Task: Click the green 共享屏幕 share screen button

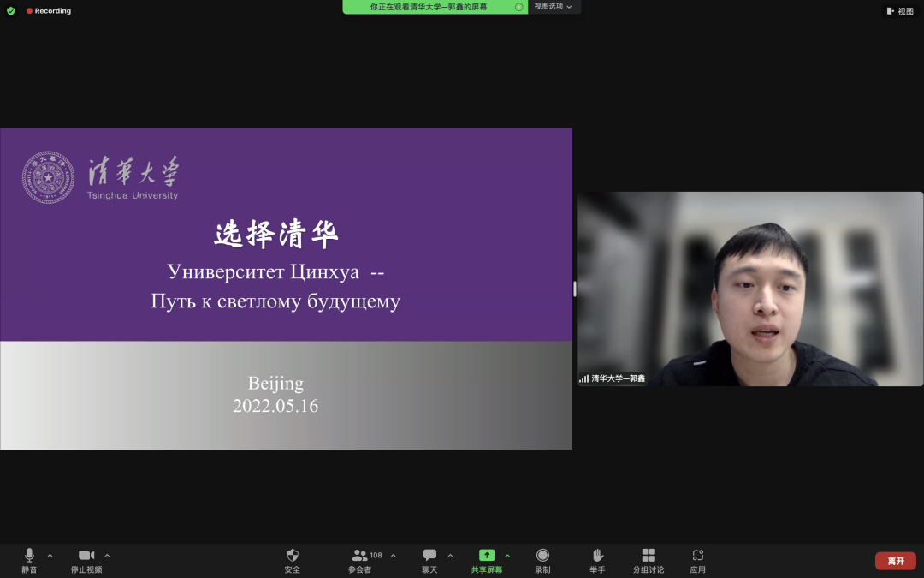Action: (x=487, y=561)
